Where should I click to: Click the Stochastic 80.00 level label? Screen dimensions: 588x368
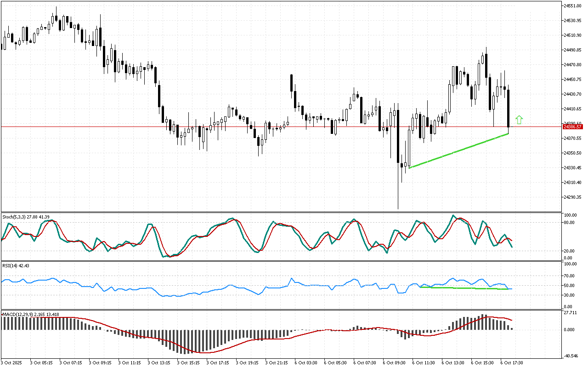tap(570, 223)
